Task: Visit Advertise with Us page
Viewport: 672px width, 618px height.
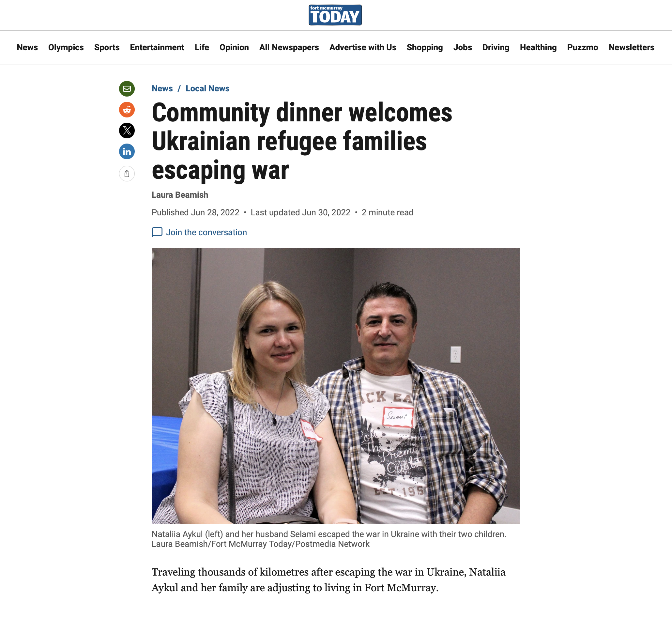Action: [x=363, y=48]
